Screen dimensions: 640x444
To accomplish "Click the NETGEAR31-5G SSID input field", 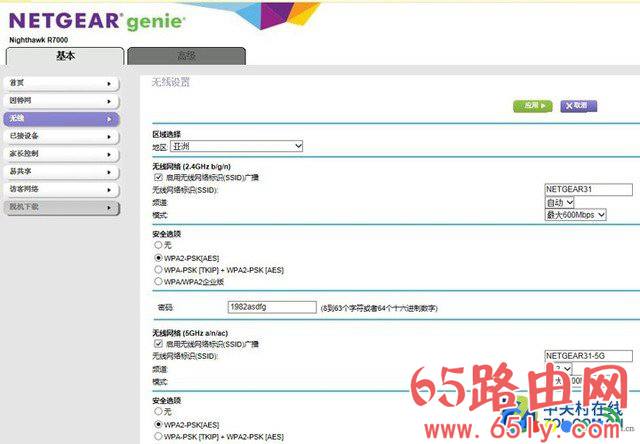I will 589,356.
